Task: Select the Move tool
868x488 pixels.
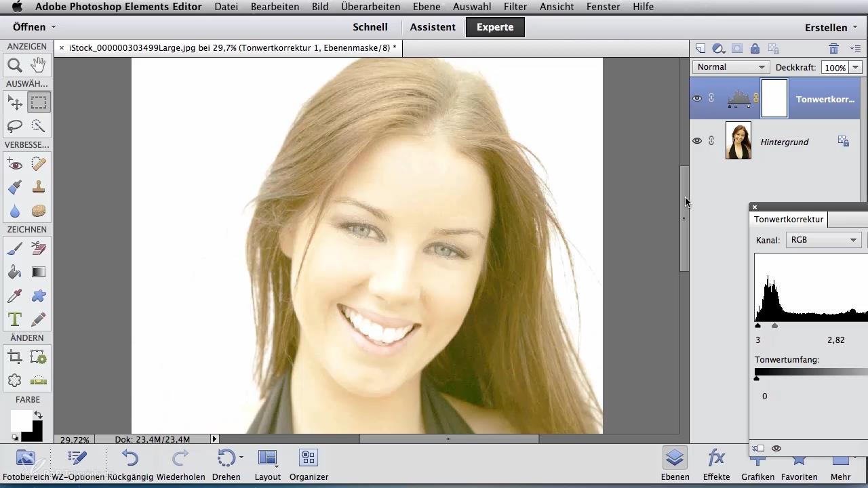Action: 15,103
